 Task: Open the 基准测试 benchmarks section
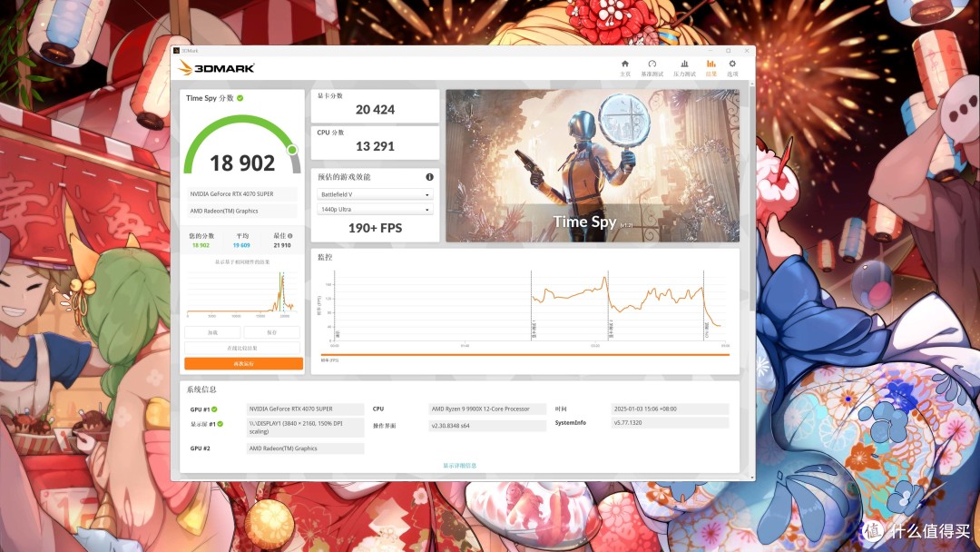(652, 68)
